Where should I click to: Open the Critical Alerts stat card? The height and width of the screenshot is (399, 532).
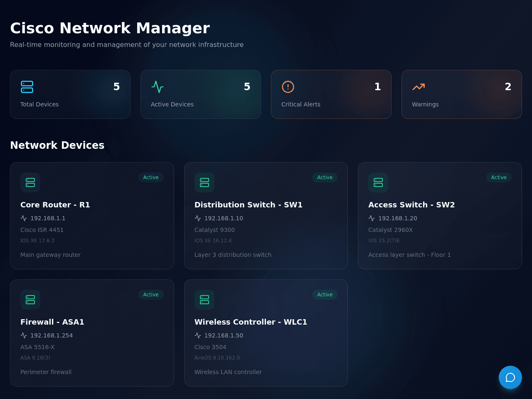(331, 94)
